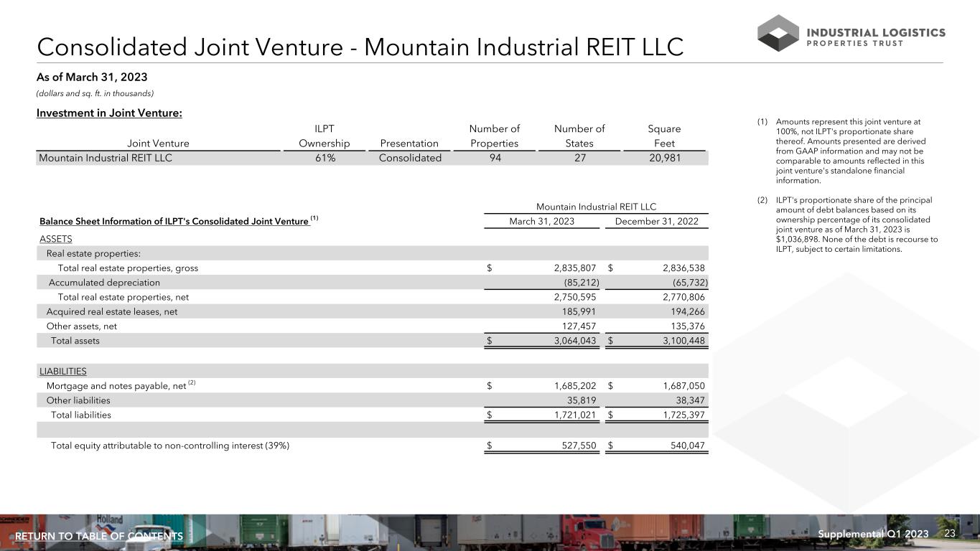Viewport: 980px width, 551px height.
Task: Select the 2,835,807 gross real estate value
Action: pos(575,268)
